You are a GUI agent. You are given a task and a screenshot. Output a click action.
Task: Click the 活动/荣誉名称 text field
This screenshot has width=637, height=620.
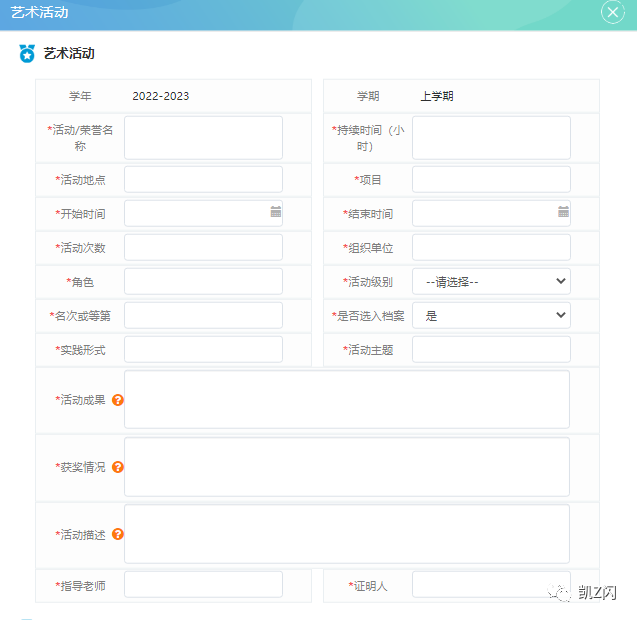click(203, 138)
